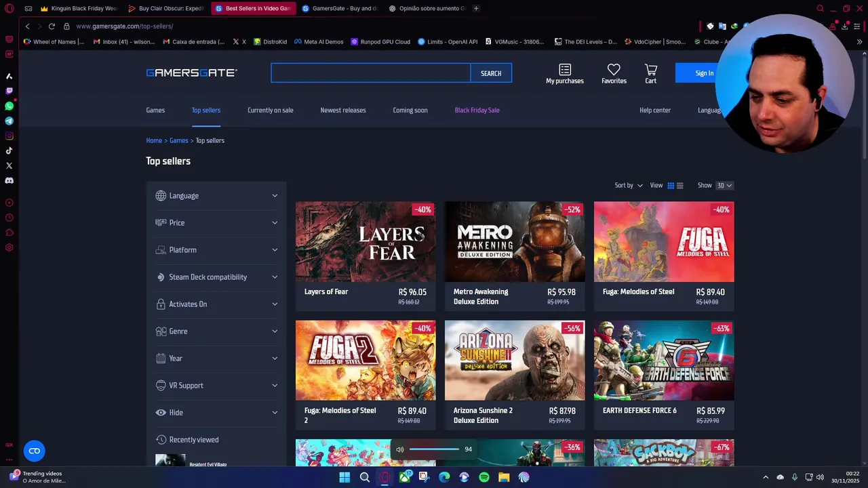Open the Sort by dropdown
The width and height of the screenshot is (868, 488).
629,186
